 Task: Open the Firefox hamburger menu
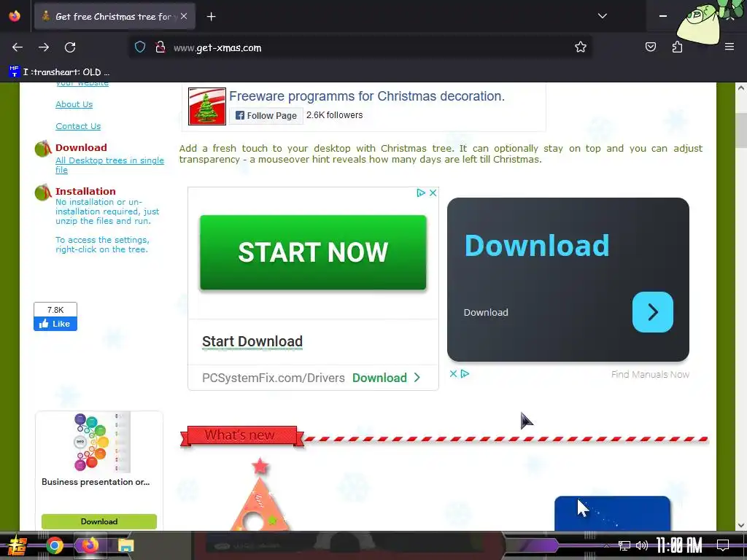click(729, 47)
